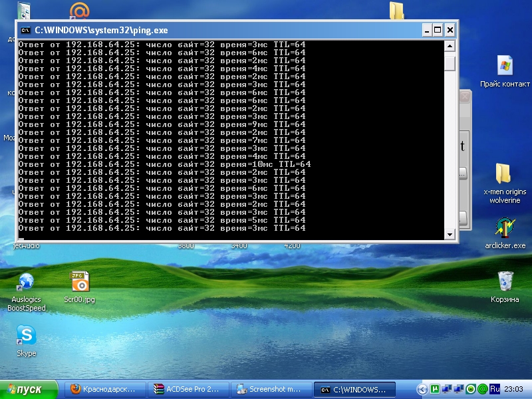Open the пуск Start menu
Screen dimensions: 532x399
pyautogui.click(x=29, y=390)
